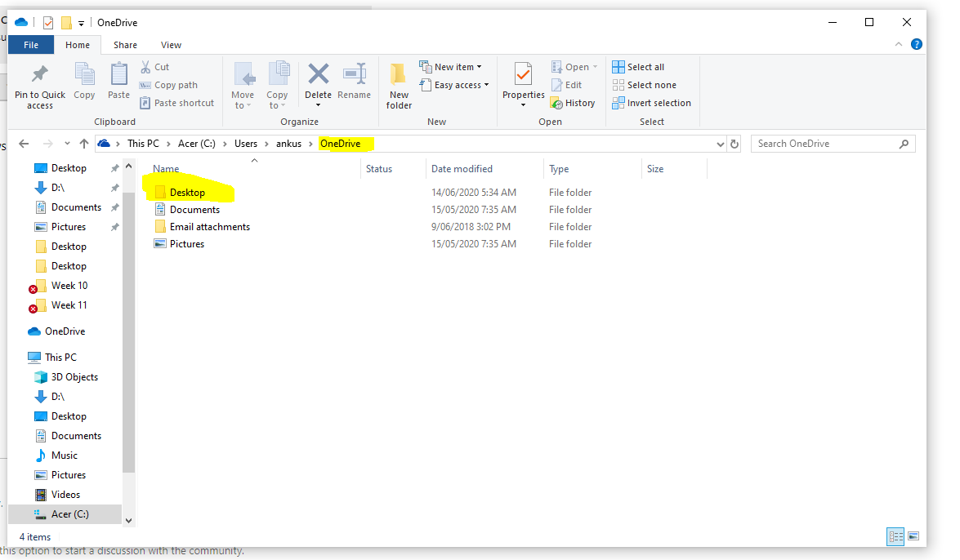960x560 pixels.
Task: Go up one folder level
Action: point(84,144)
